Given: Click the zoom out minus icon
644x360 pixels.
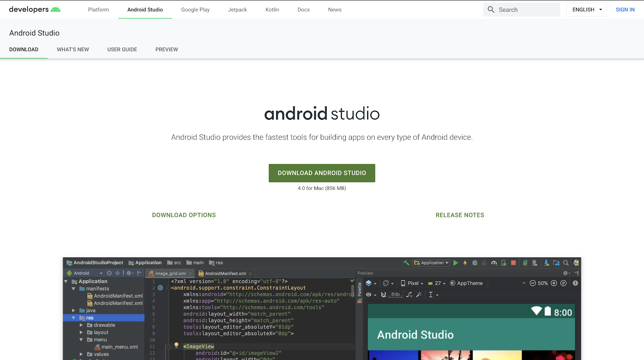Looking at the screenshot, I should click(x=533, y=283).
